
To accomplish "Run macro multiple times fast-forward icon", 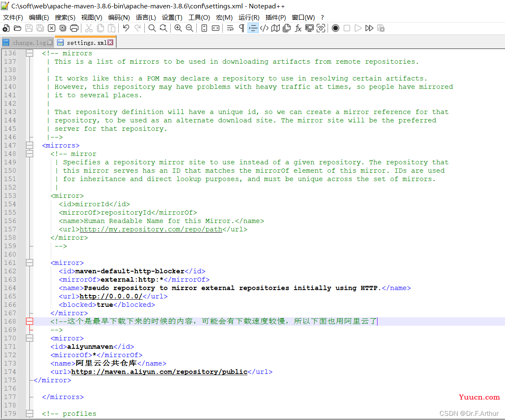I will [x=369, y=28].
